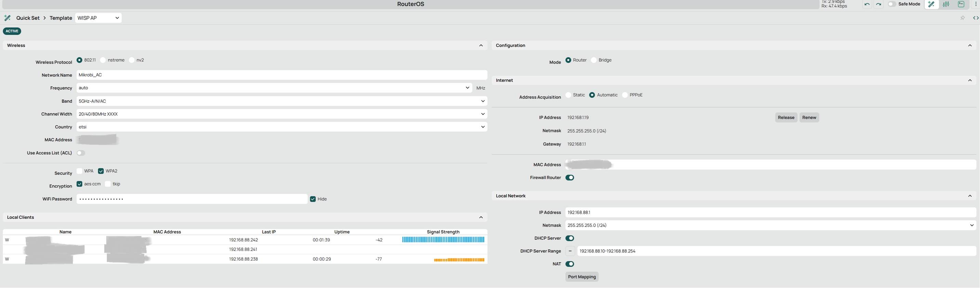The image size is (980, 288).
Task: Enable the tkip encryption checkbox
Action: tap(108, 184)
